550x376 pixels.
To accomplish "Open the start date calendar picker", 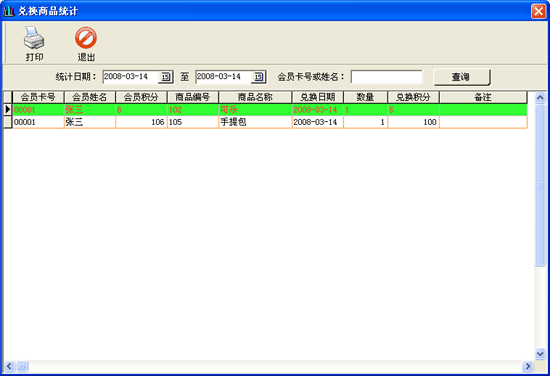I will [x=166, y=77].
